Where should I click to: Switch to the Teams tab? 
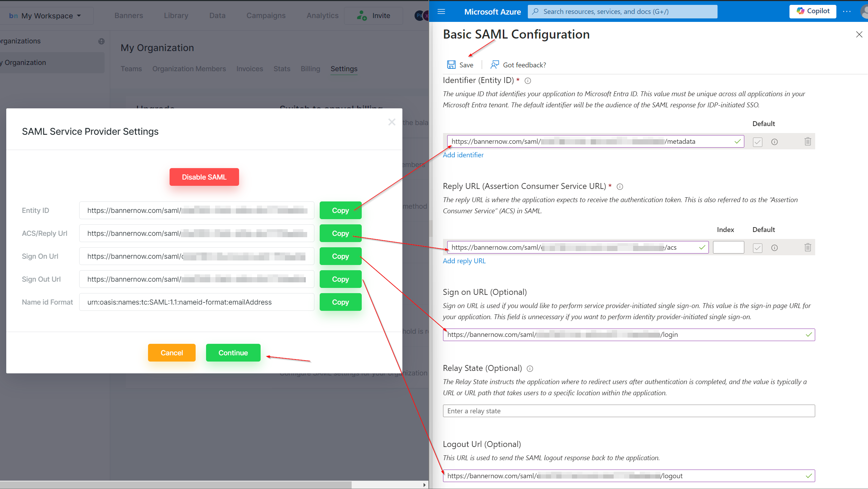[131, 69]
